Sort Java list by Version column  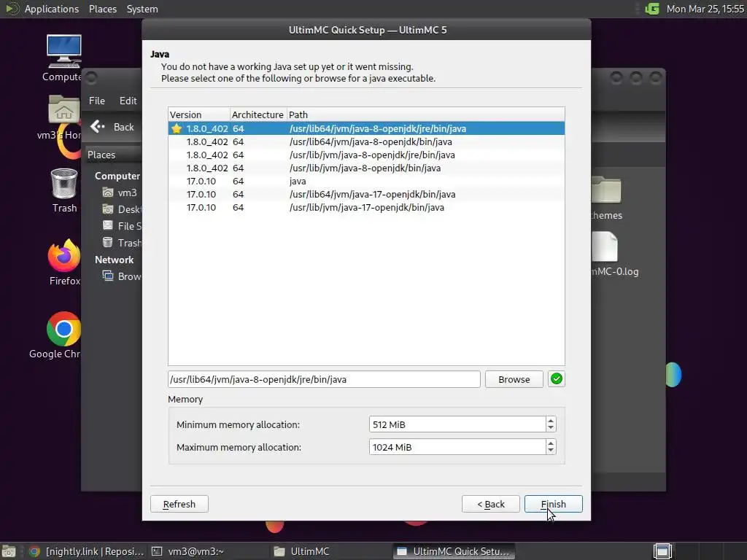click(x=198, y=114)
